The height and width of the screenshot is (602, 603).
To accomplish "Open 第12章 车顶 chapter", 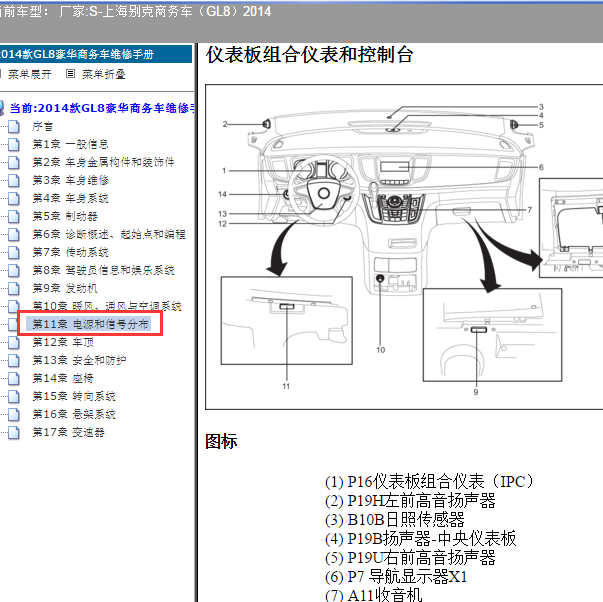I will [63, 342].
